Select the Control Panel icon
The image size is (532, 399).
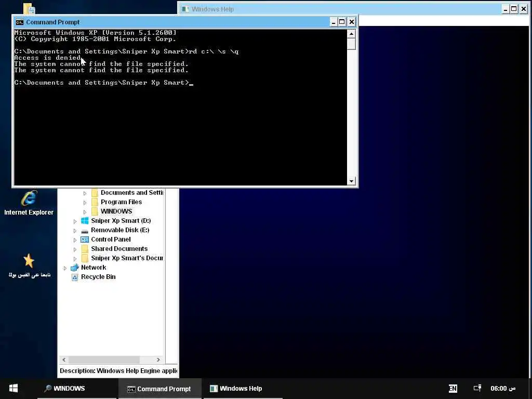(85, 240)
